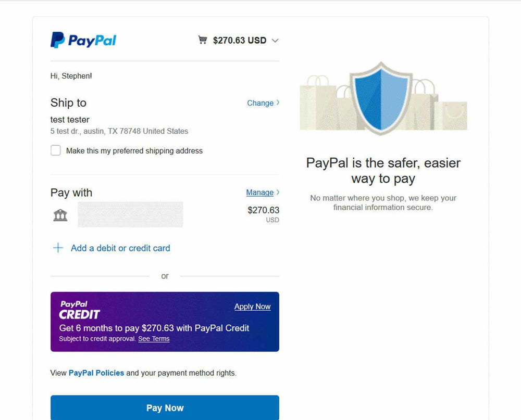521x420 pixels.
Task: Click the PayPal Credit logo
Action: point(79,310)
